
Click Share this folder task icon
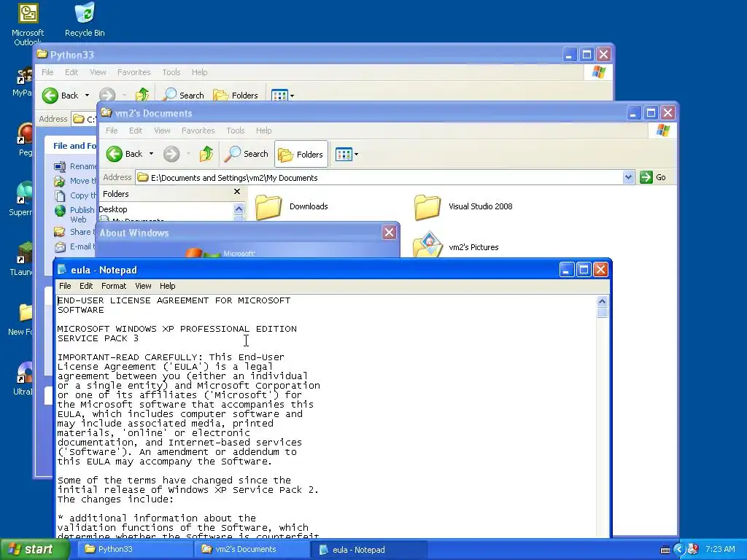coord(60,232)
